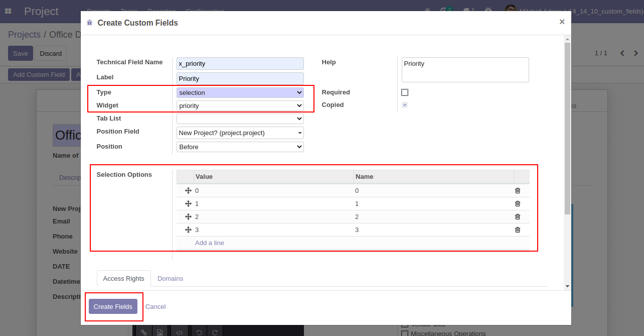Open the Position Field dropdown

pyautogui.click(x=240, y=133)
